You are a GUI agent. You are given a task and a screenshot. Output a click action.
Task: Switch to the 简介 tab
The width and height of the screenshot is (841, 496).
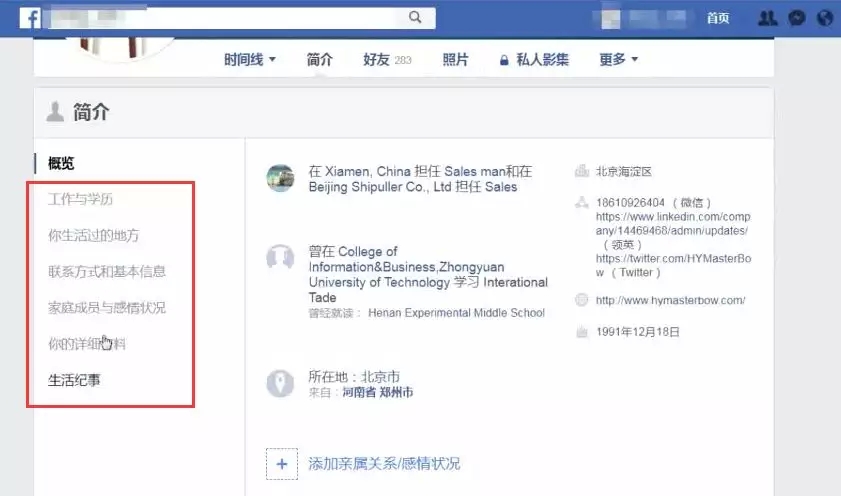coord(320,60)
